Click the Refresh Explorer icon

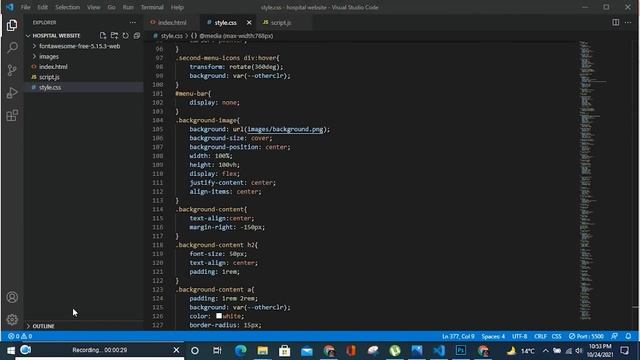point(125,36)
